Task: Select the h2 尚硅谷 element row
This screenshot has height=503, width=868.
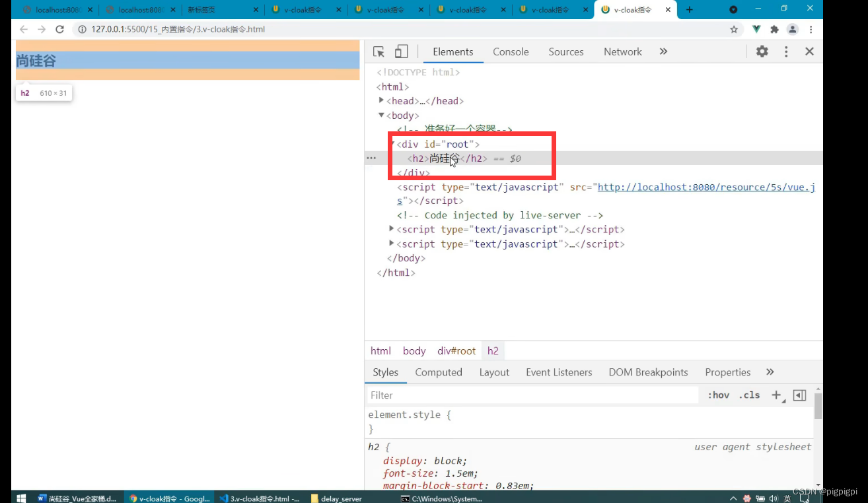Action: [593, 158]
